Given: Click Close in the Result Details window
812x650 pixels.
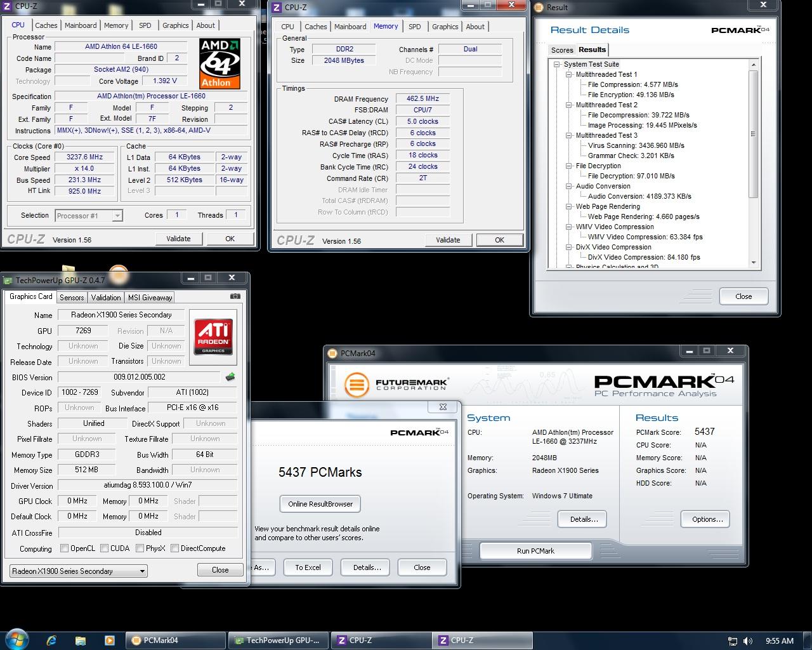Looking at the screenshot, I should pos(743,296).
